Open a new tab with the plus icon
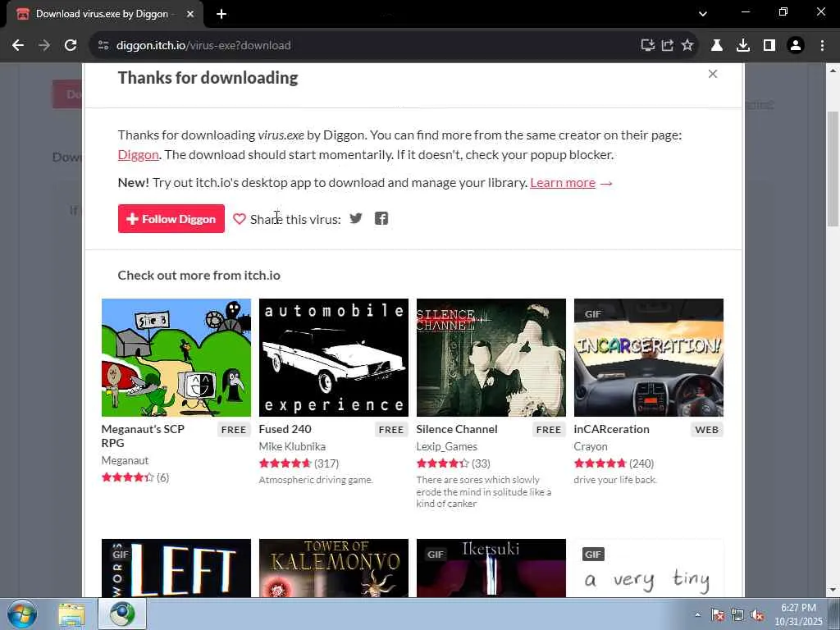 (221, 14)
